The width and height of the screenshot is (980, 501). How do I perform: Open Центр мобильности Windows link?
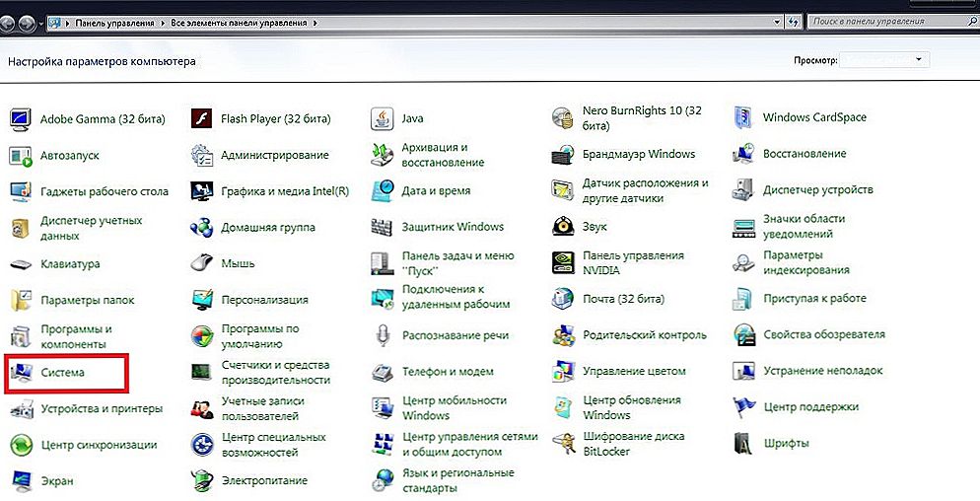[x=455, y=408]
